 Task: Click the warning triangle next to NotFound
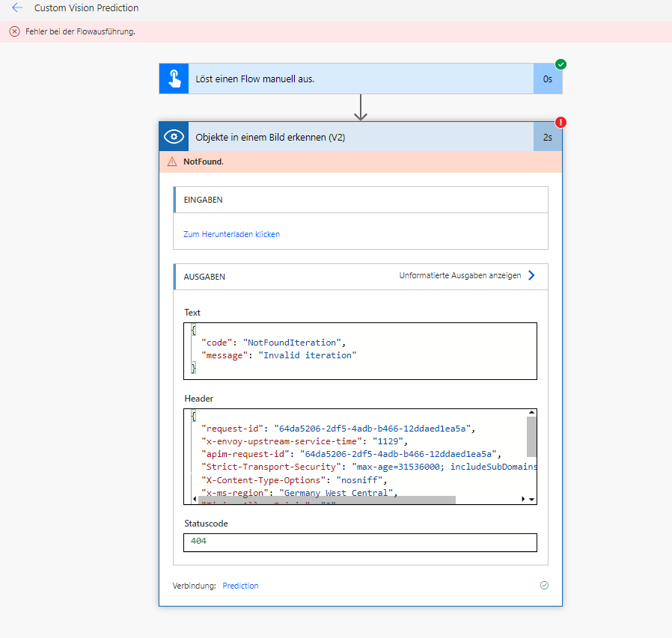(172, 162)
